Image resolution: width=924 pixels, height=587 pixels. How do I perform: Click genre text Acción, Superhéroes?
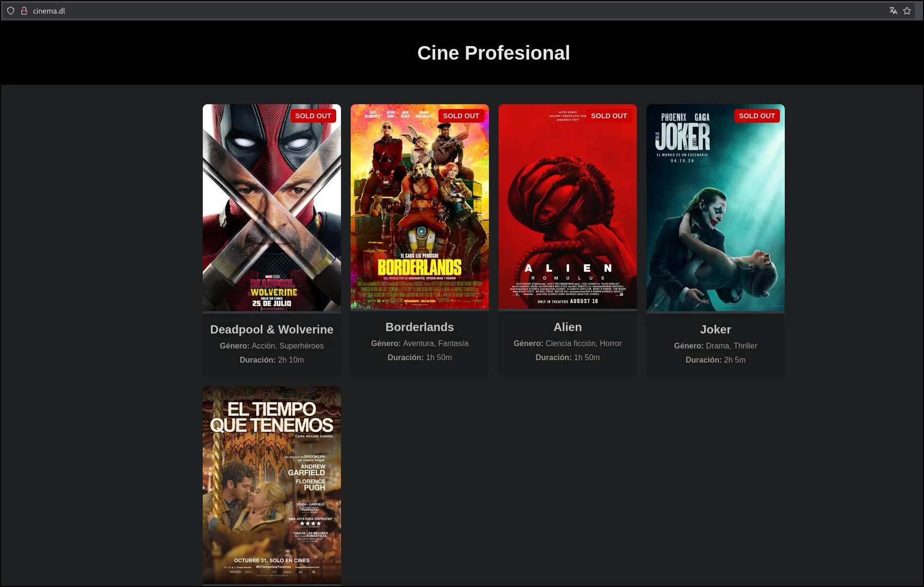tap(288, 346)
